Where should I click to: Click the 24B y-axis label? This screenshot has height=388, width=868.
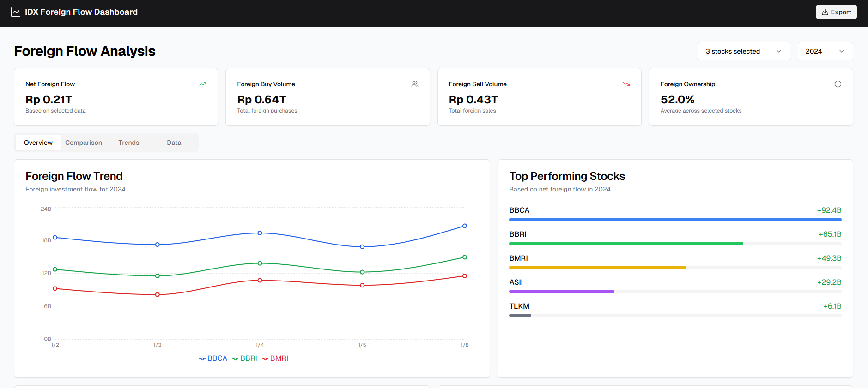click(46, 209)
